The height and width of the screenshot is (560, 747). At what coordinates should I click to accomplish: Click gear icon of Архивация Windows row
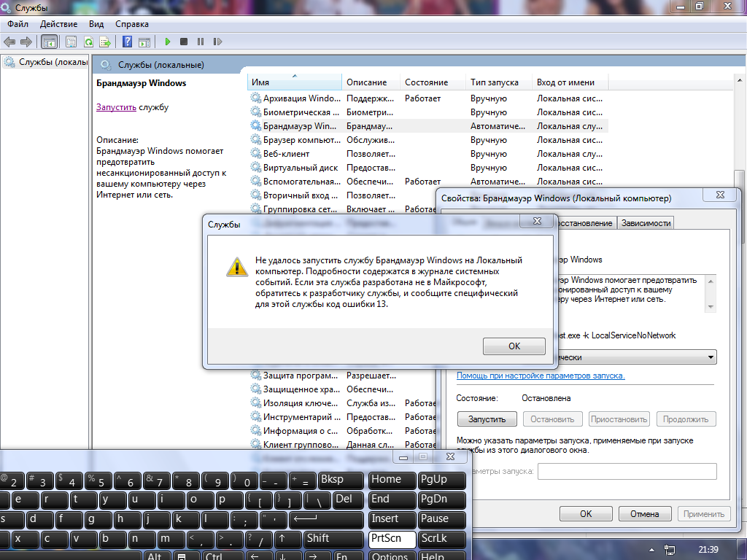pyautogui.click(x=256, y=98)
